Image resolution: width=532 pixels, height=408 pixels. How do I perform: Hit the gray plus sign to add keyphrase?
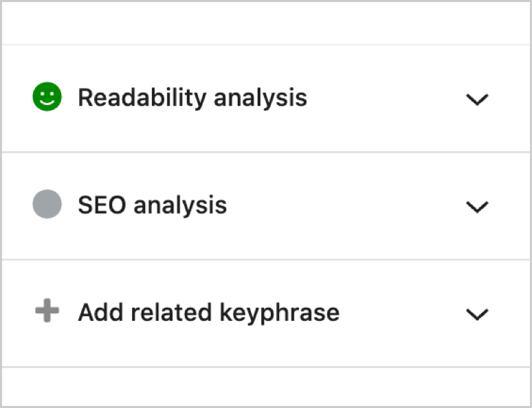coord(47,313)
